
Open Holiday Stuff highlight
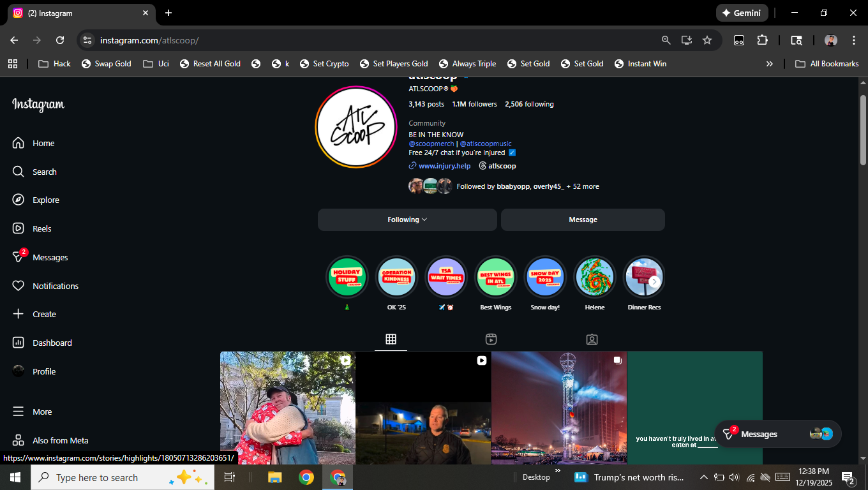pyautogui.click(x=347, y=277)
